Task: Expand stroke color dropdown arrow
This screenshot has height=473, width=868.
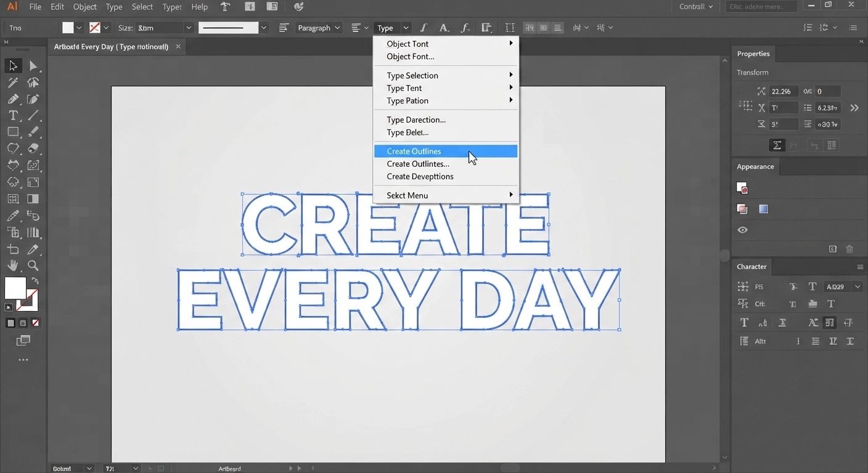Action: [107, 28]
